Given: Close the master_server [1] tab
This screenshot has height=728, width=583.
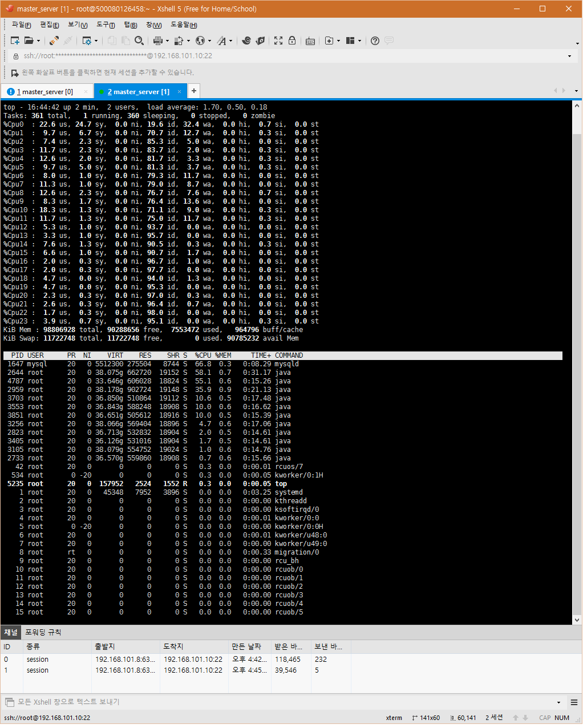Looking at the screenshot, I should (179, 91).
